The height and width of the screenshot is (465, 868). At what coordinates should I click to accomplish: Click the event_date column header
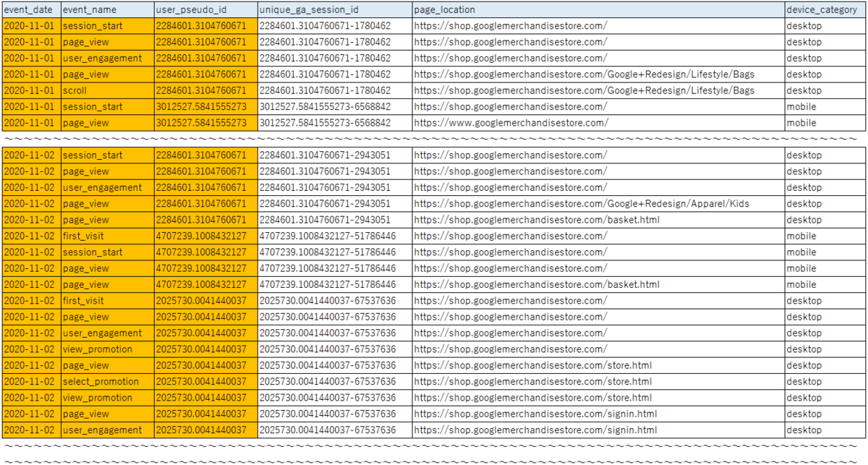point(31,10)
